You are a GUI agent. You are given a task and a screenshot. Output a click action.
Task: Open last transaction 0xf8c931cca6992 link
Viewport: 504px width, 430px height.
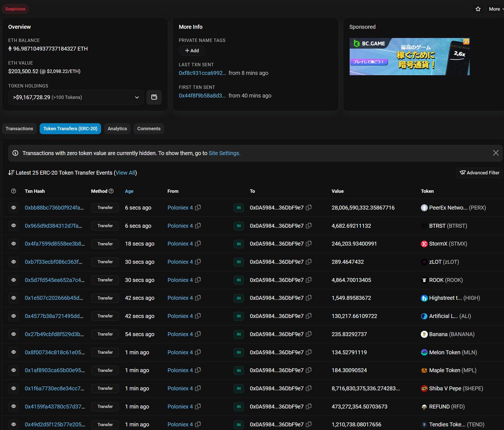[202, 73]
